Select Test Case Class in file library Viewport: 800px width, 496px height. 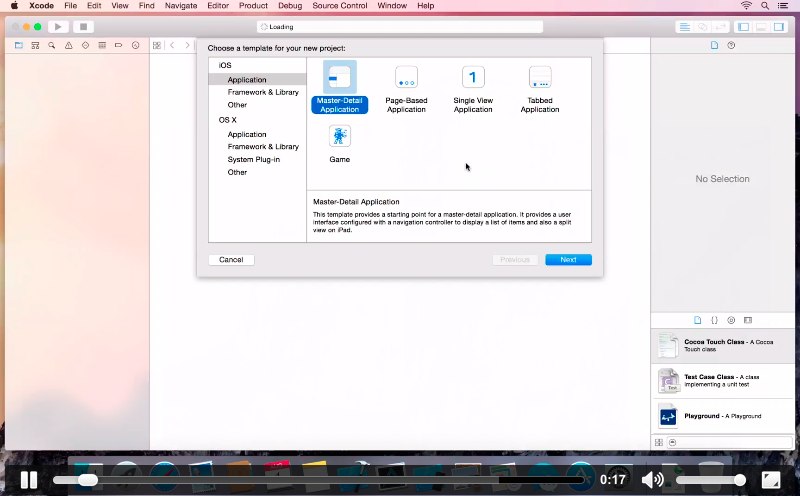(723, 381)
